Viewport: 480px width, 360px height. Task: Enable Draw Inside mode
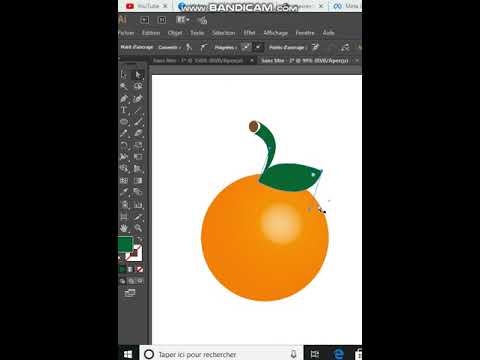tap(140, 281)
